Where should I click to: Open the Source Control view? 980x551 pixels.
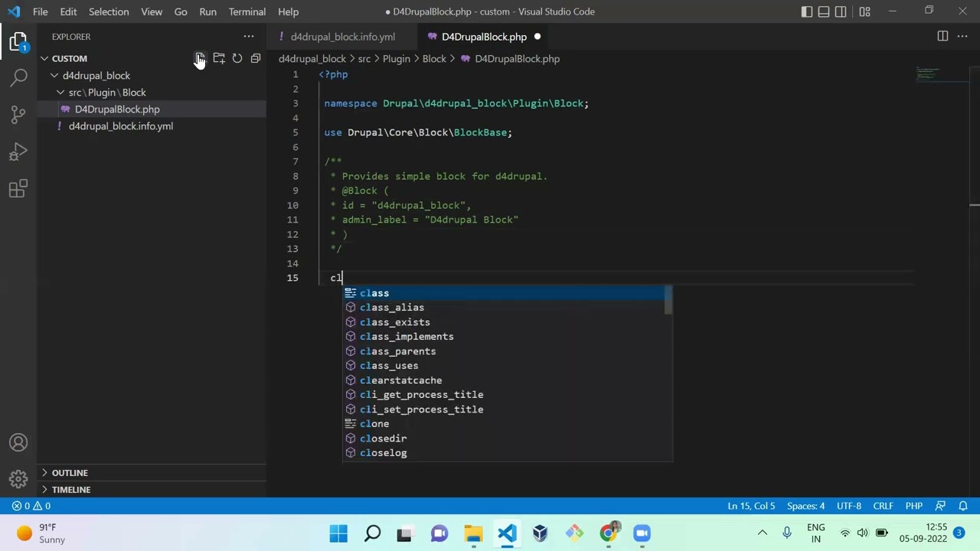[18, 115]
